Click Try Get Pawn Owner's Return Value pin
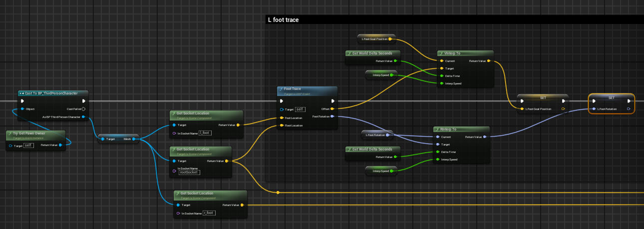 [x=60, y=145]
